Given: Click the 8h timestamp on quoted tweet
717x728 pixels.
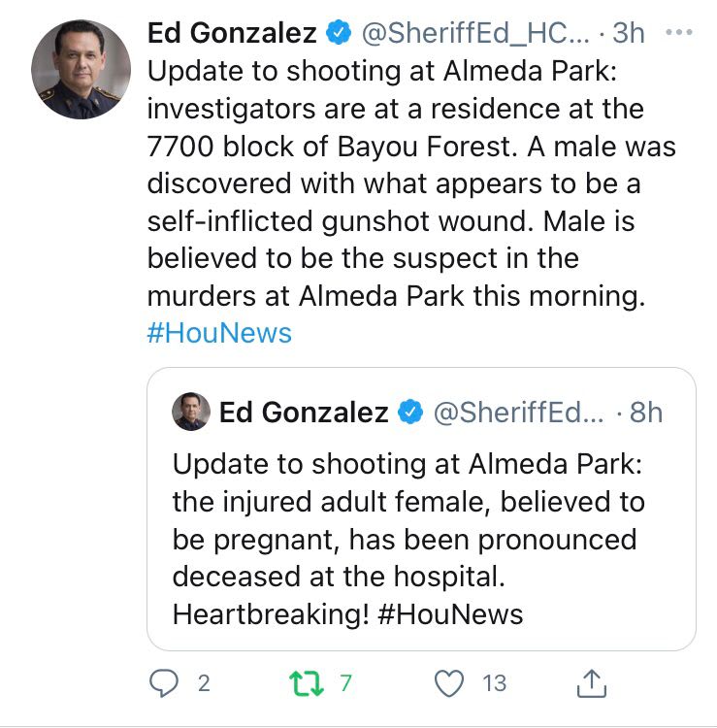Looking at the screenshot, I should tap(646, 413).
